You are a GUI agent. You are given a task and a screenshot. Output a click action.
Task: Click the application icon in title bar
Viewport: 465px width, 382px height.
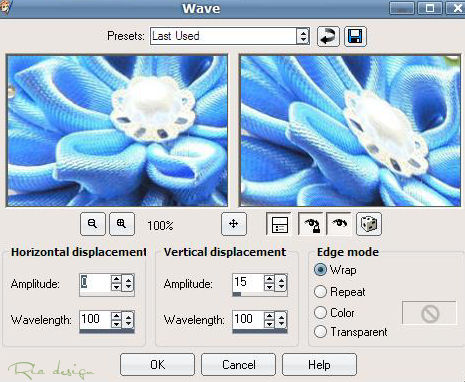point(5,7)
